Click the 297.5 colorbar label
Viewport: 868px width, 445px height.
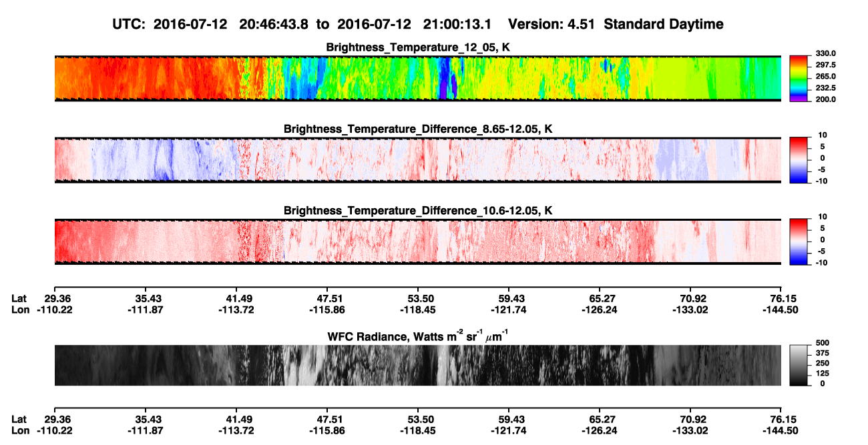(826, 65)
